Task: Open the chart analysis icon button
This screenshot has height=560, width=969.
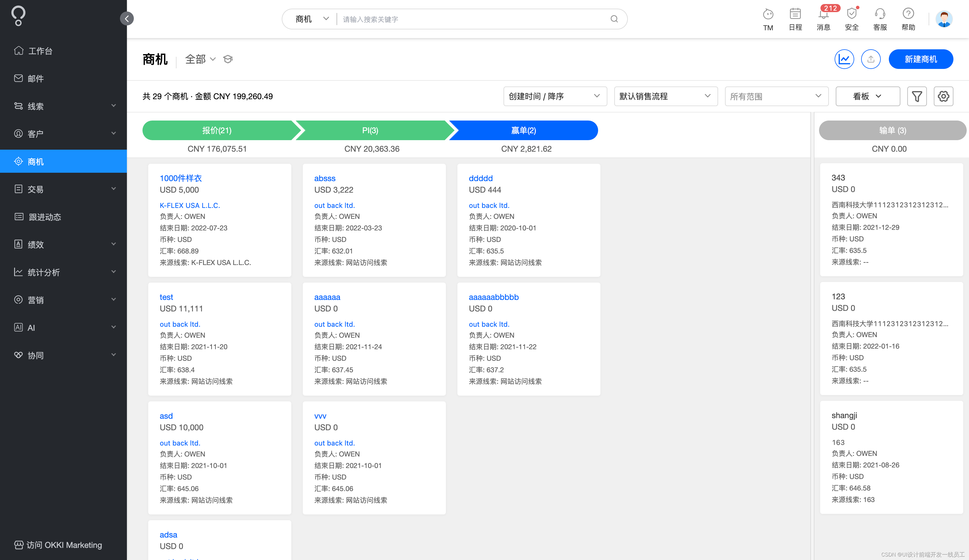Action: click(844, 59)
